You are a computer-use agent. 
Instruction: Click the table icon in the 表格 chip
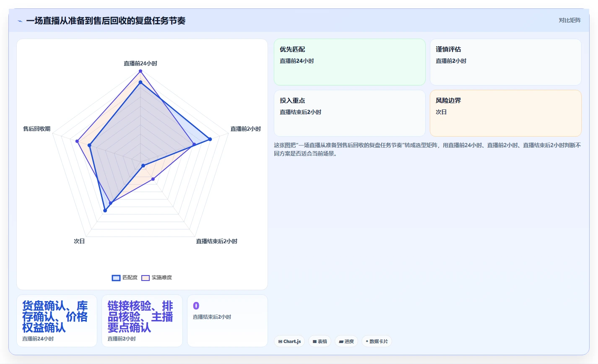tap(315, 341)
